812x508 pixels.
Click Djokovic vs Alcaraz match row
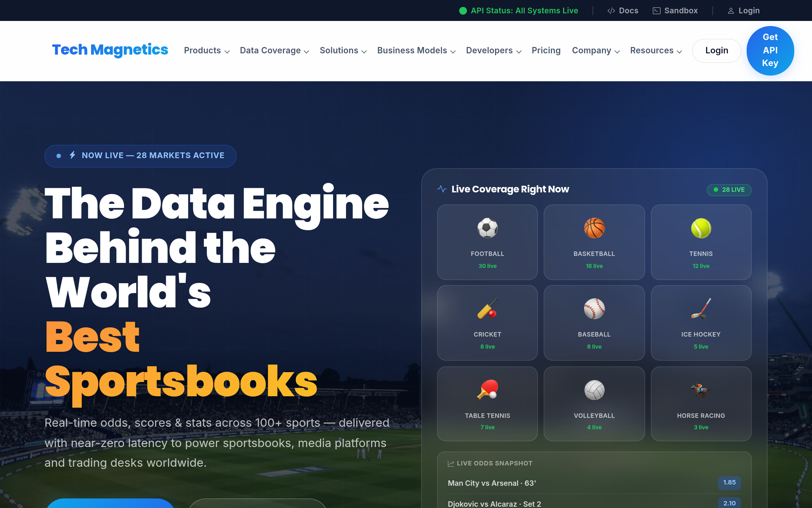click(x=594, y=503)
